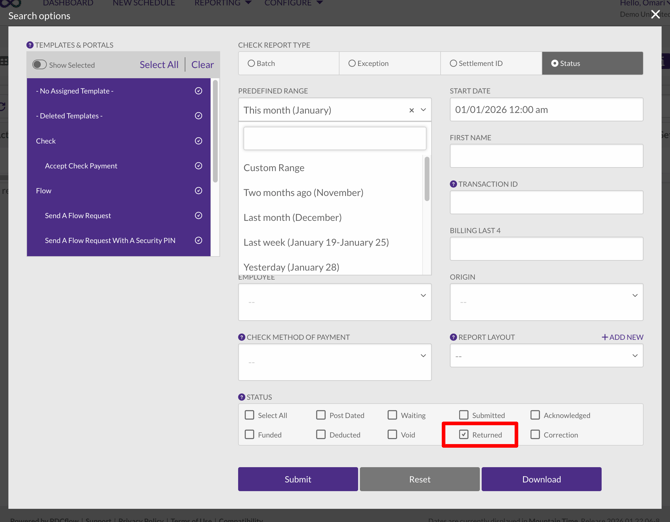The image size is (670, 522).
Task: Click the Add New report layout link
Action: click(x=623, y=337)
